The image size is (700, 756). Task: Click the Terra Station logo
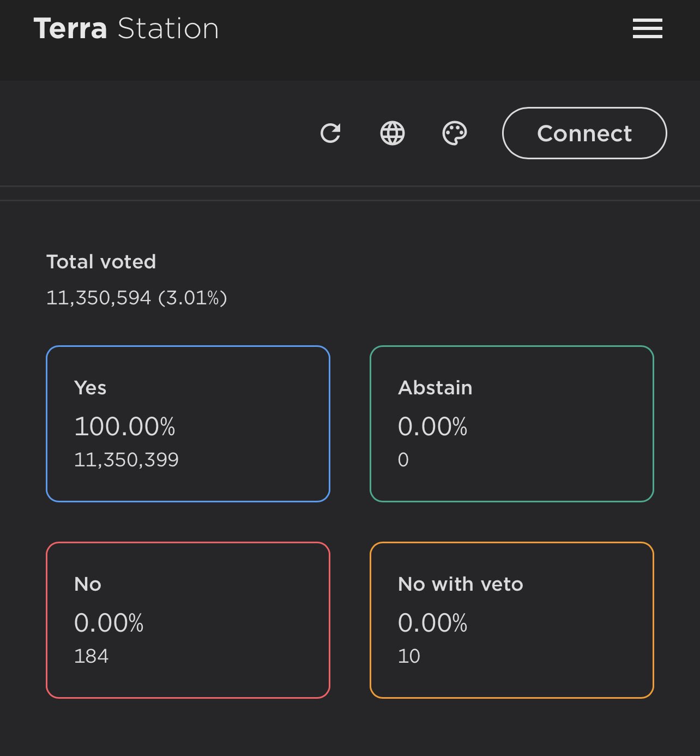126,28
